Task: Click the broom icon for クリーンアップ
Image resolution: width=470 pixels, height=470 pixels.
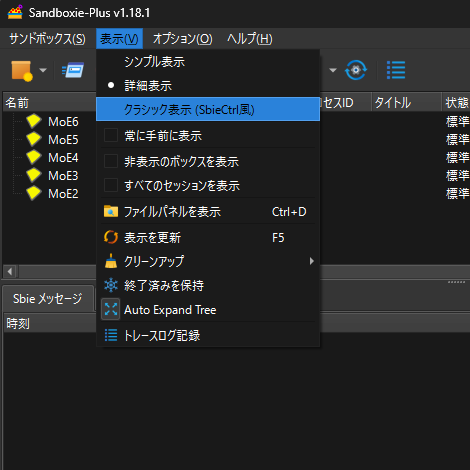Action: click(x=111, y=261)
